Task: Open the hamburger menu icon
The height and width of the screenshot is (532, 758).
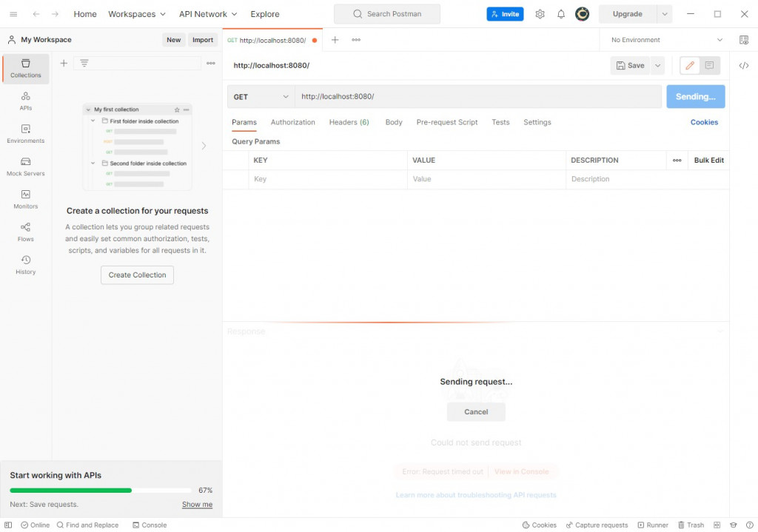Action: 13,14
